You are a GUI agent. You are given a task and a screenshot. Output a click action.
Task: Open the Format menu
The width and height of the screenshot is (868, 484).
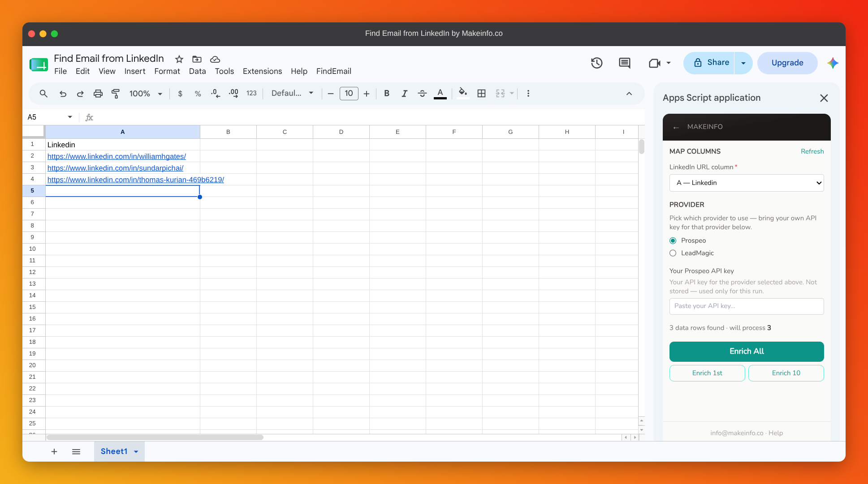tap(167, 71)
